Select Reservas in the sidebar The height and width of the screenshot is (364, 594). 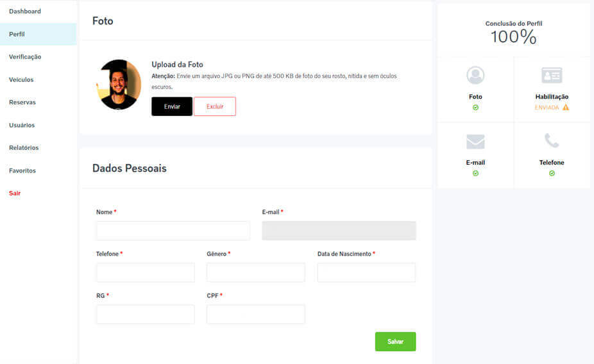22,103
